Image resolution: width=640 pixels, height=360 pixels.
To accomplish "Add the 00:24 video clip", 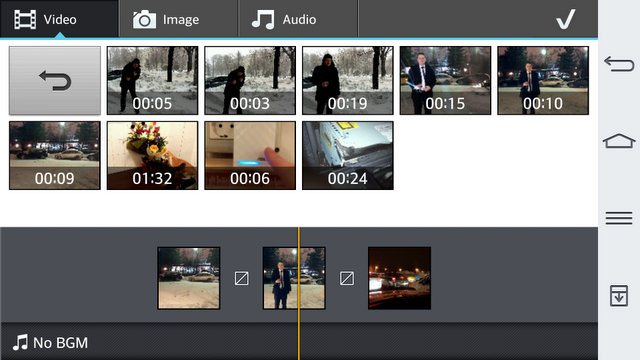I will pyautogui.click(x=348, y=155).
